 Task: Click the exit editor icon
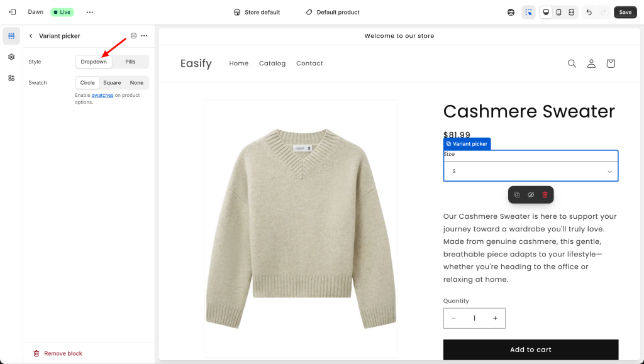(x=12, y=12)
